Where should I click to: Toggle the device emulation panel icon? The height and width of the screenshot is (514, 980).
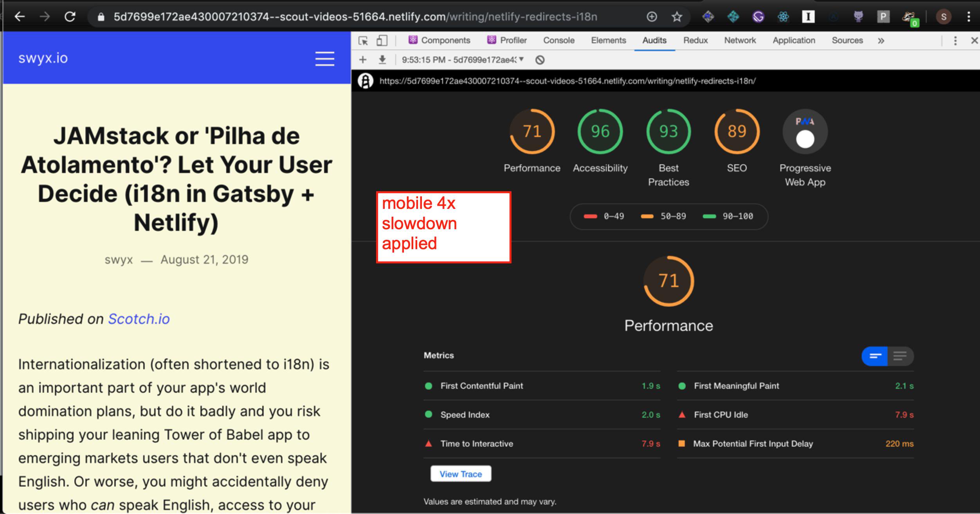click(381, 40)
